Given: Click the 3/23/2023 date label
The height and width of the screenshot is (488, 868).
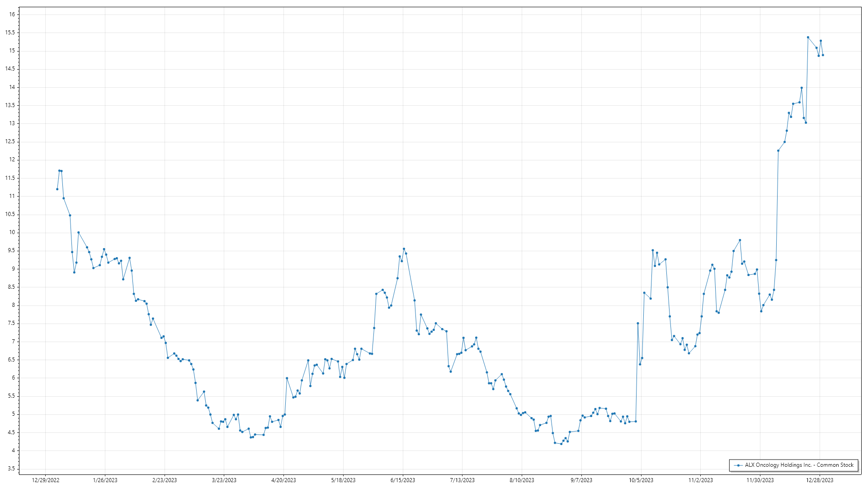Looking at the screenshot, I should pos(224,480).
